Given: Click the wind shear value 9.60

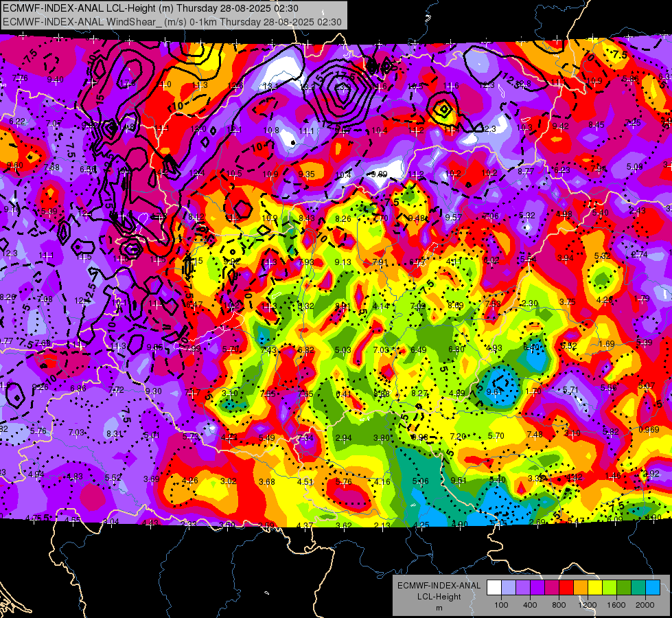Looking at the screenshot, I should click(x=15, y=165).
